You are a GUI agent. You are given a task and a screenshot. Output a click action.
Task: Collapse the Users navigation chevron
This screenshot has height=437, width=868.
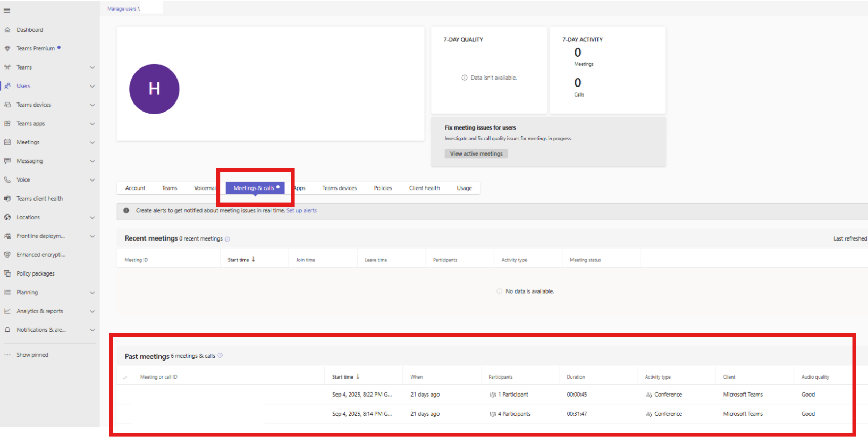[x=92, y=86]
